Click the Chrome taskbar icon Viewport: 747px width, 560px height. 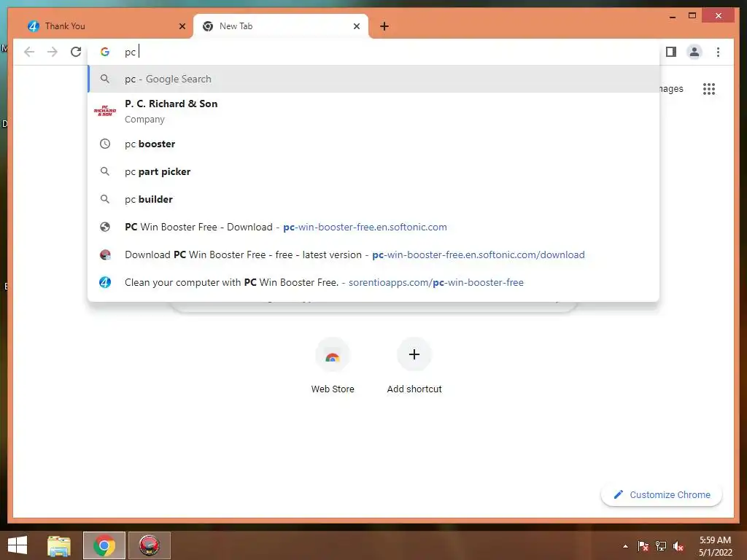coord(104,545)
